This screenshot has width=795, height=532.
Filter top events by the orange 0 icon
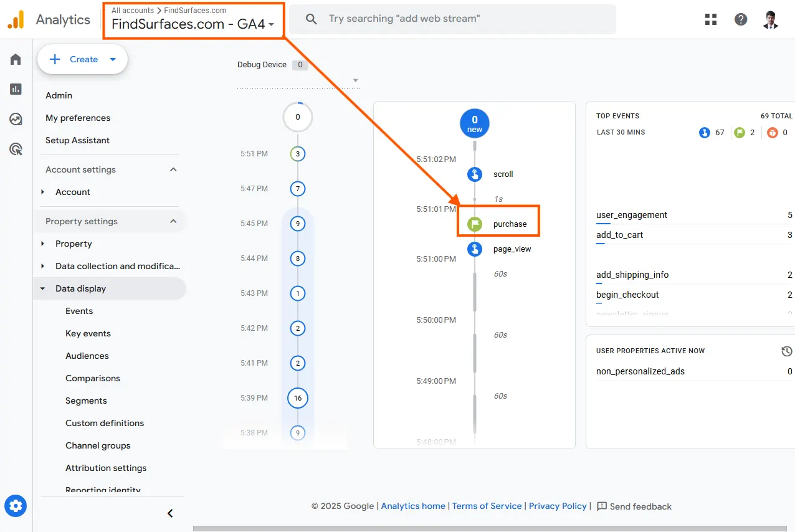[x=773, y=133]
